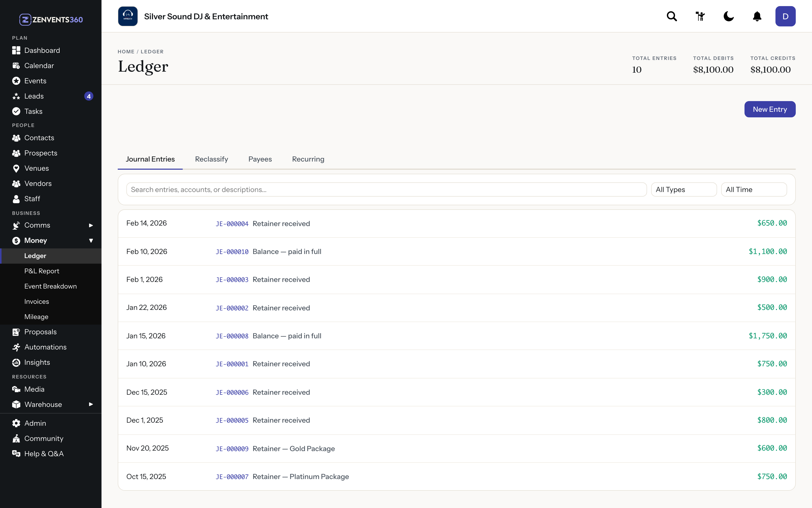The width and height of the screenshot is (812, 508).
Task: Click the New Entry button
Action: point(770,109)
